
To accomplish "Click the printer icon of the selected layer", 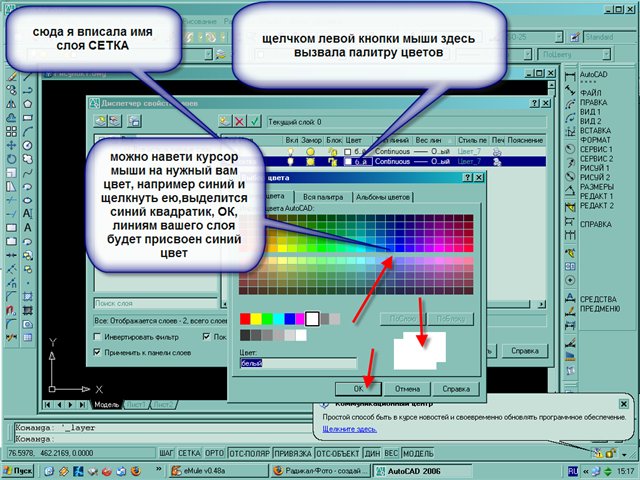I will point(496,160).
